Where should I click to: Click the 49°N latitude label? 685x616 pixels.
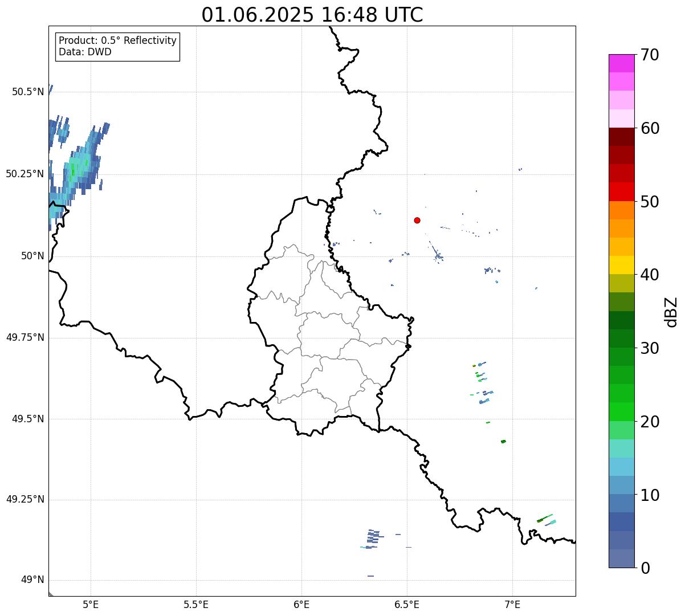(32, 580)
